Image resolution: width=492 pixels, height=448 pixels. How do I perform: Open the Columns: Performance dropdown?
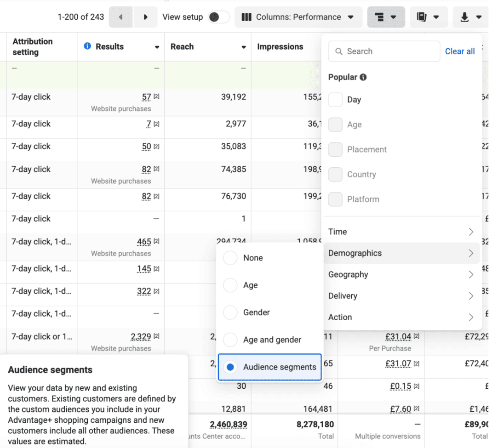[298, 17]
